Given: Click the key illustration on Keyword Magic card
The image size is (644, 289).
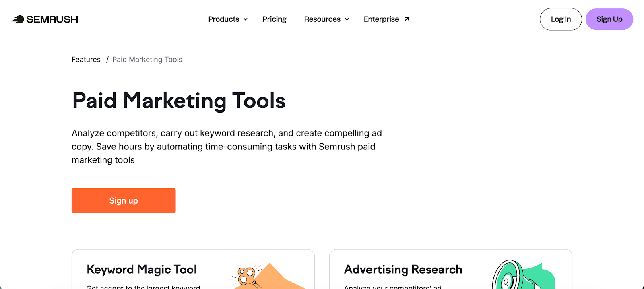Looking at the screenshot, I should [268, 276].
